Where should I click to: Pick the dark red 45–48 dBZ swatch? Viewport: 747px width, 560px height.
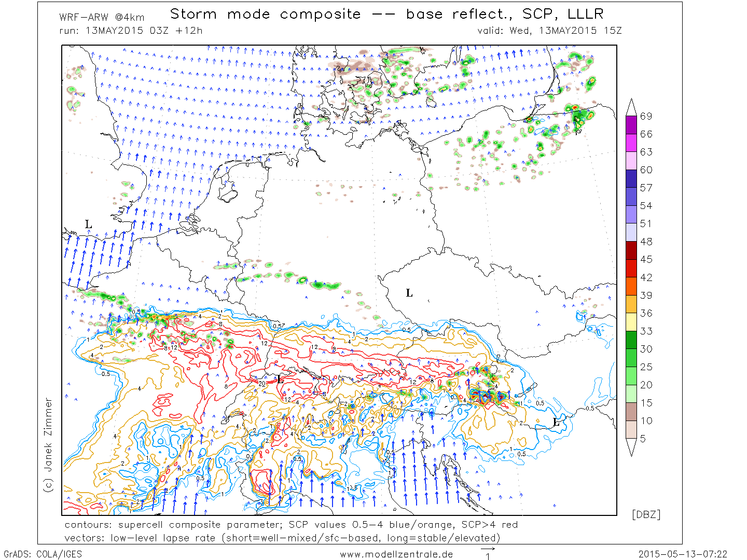[631, 250]
